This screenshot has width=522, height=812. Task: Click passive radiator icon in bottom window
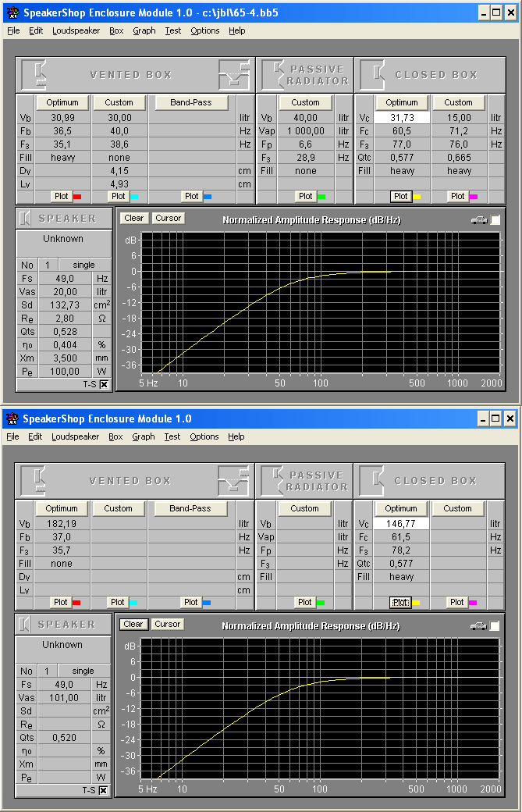click(277, 479)
